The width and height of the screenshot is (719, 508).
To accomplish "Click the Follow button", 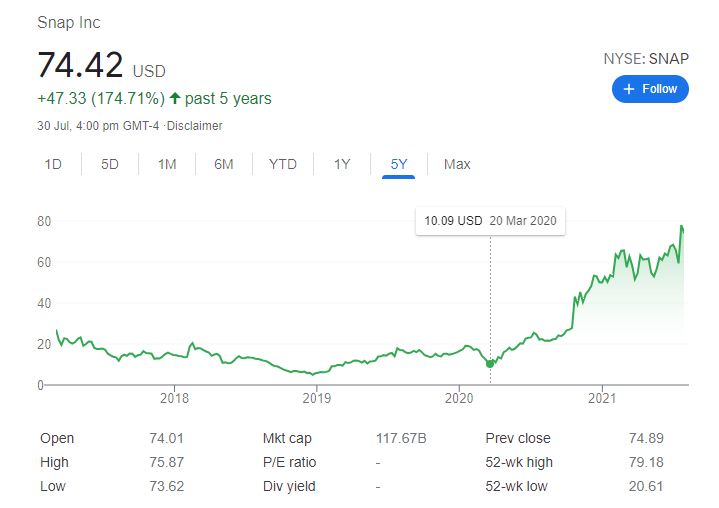I will tap(650, 89).
